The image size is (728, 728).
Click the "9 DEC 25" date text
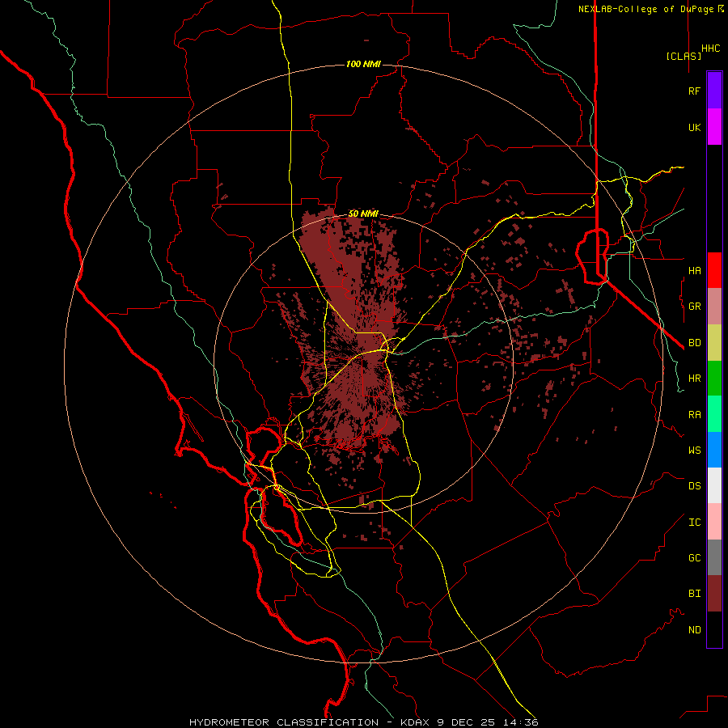[467, 722]
